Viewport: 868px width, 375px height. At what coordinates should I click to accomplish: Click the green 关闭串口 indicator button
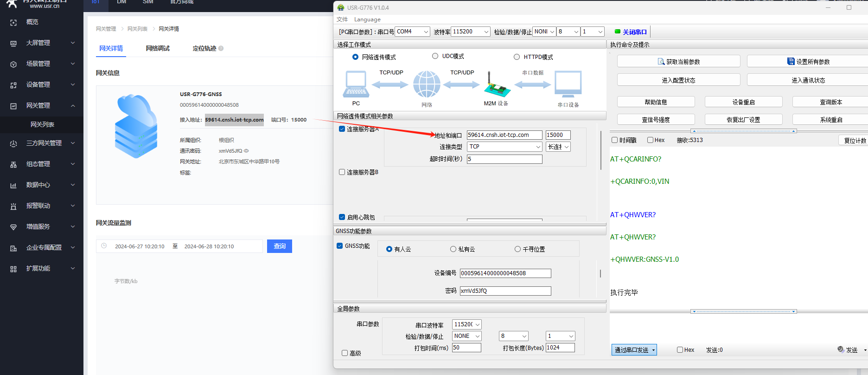[x=631, y=32]
